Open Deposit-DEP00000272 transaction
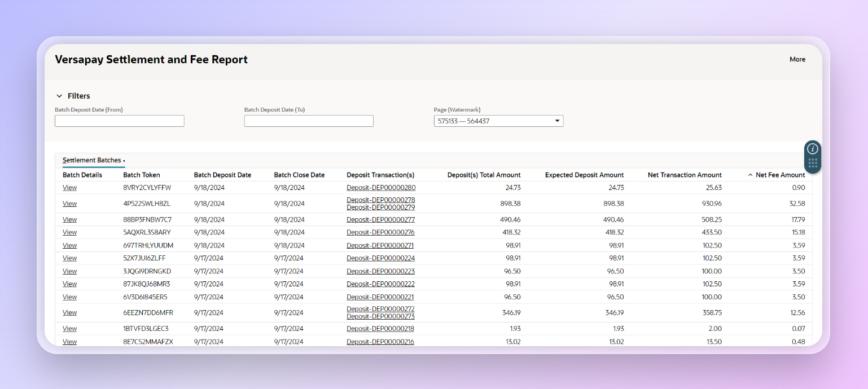The width and height of the screenshot is (868, 389). point(380,309)
